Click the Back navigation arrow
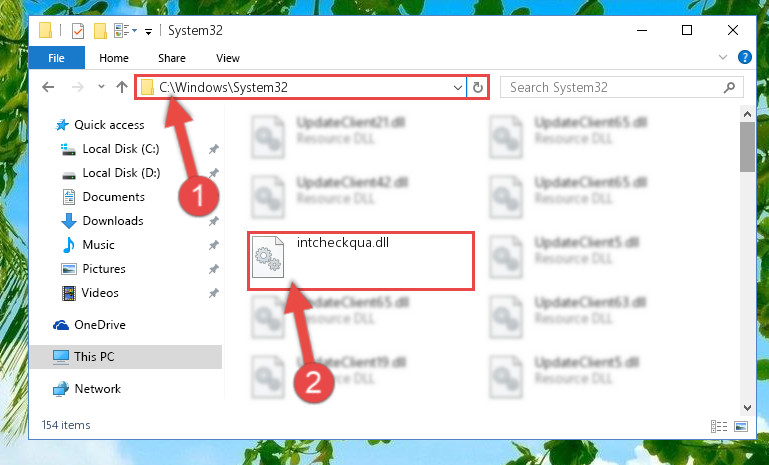The width and height of the screenshot is (769, 465). click(48, 87)
